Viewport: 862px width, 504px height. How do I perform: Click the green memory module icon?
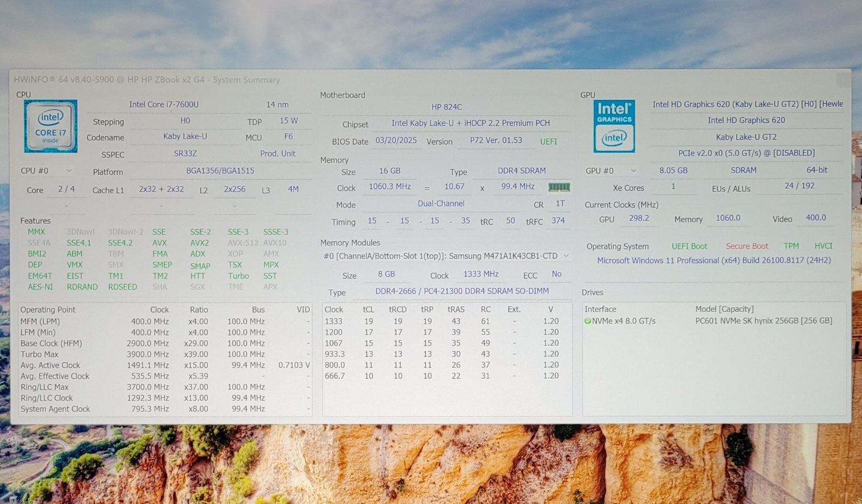click(559, 187)
